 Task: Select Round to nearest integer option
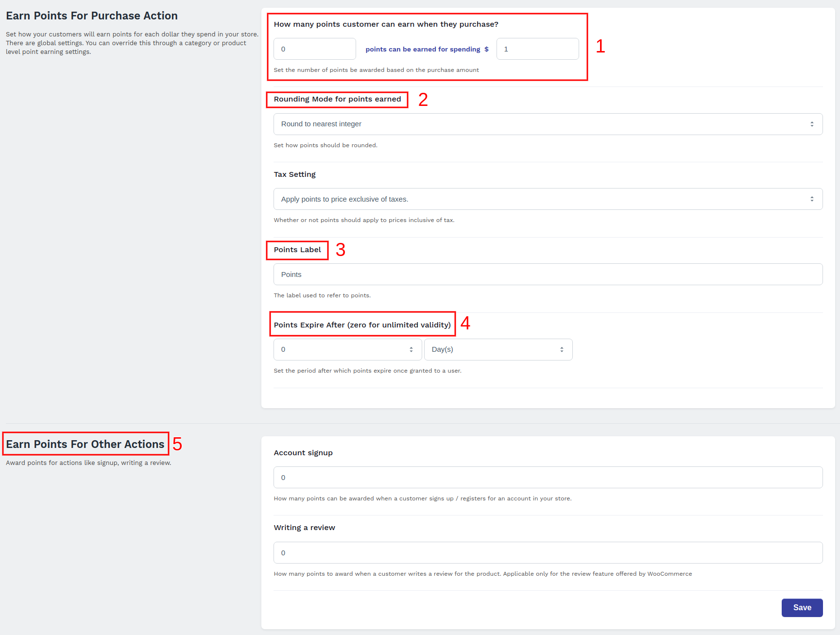pos(321,124)
